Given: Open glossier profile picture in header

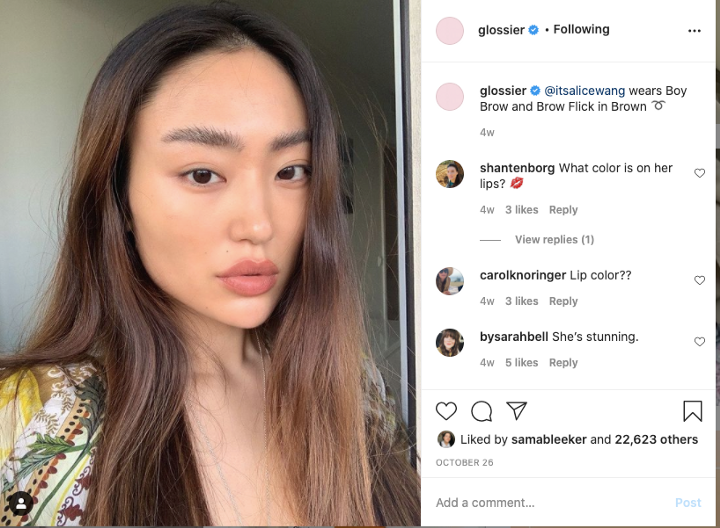Looking at the screenshot, I should [450, 31].
